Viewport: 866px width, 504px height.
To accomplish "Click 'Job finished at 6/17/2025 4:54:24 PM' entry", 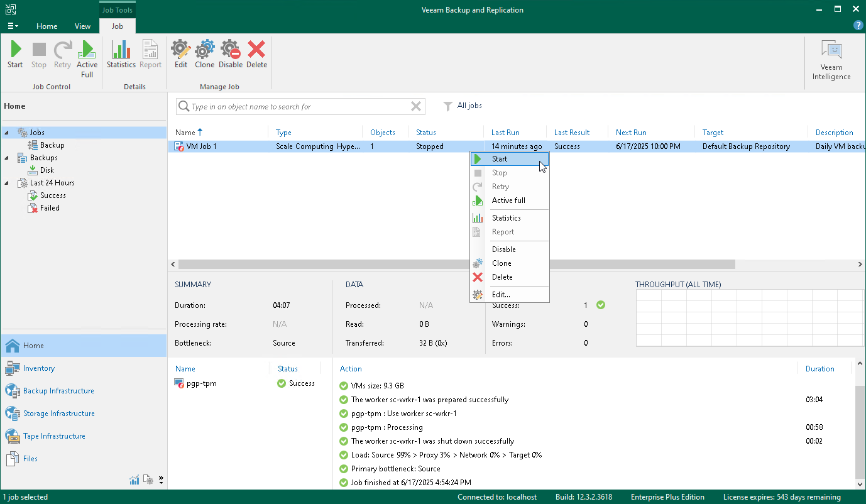I will coord(410,483).
